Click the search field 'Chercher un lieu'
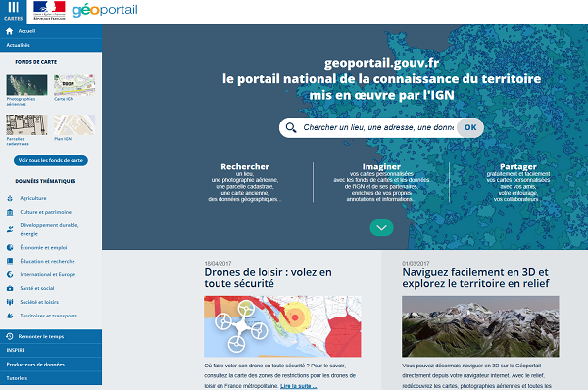This screenshot has width=588, height=390. 378,127
